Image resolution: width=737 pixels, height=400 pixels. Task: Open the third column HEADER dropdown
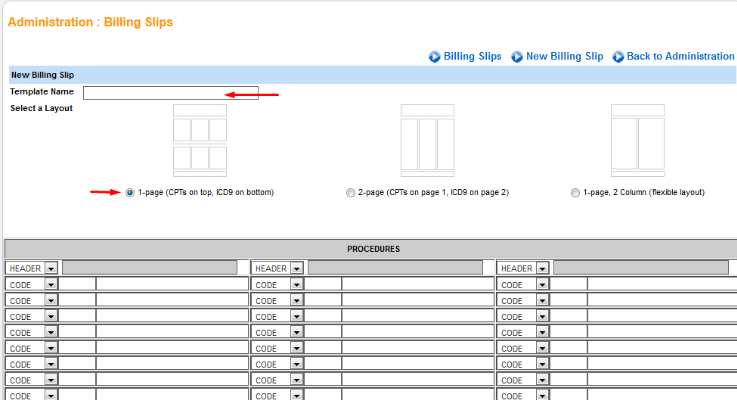click(542, 268)
